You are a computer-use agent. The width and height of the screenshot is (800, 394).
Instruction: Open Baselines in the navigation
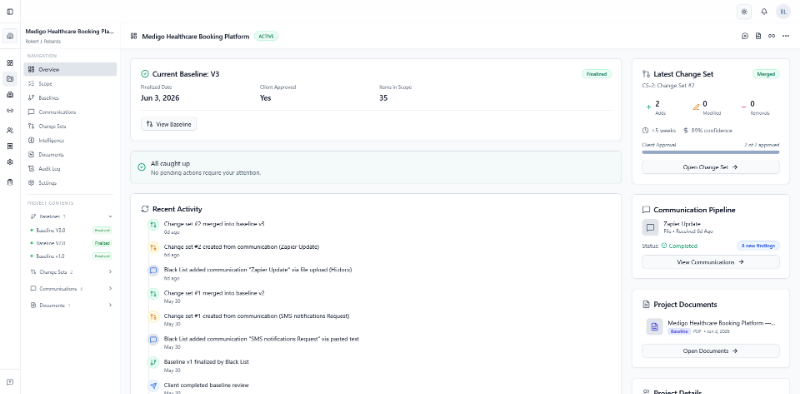pyautogui.click(x=70, y=97)
